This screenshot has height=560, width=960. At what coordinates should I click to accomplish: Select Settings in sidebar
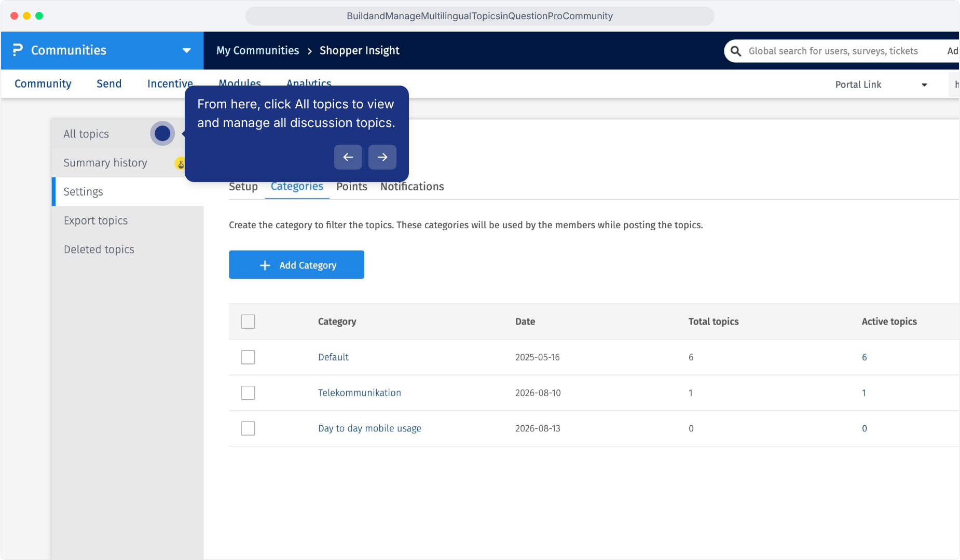128,192
